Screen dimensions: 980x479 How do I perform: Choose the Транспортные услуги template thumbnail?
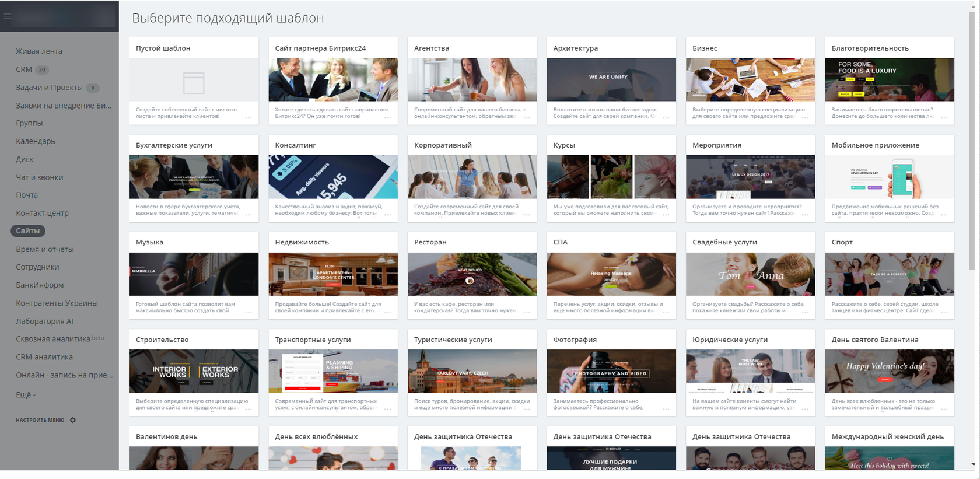point(333,371)
